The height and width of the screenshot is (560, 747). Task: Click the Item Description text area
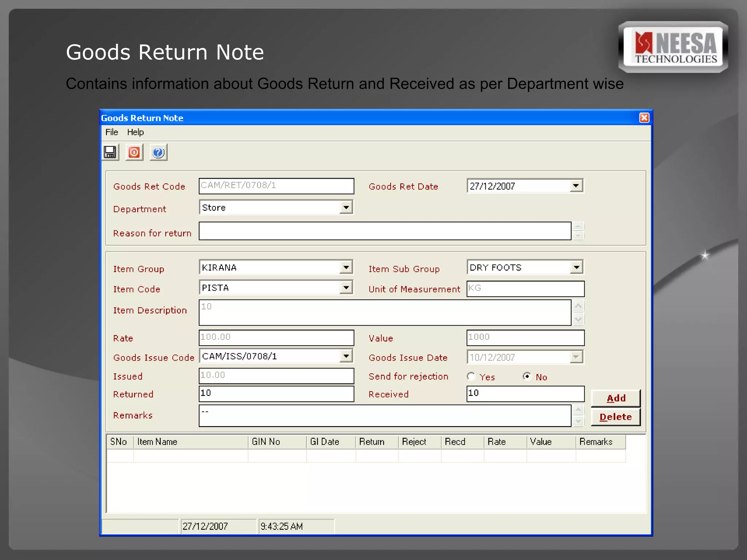coord(385,312)
